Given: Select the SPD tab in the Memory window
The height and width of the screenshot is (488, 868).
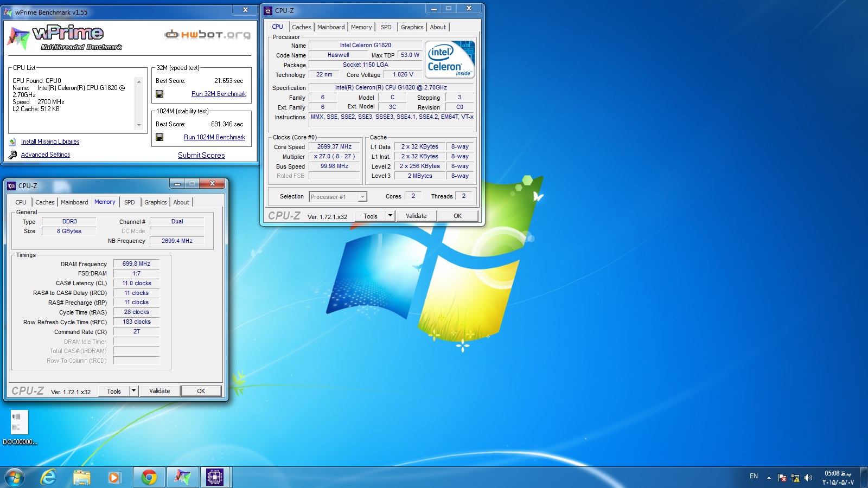Looking at the screenshot, I should point(129,202).
